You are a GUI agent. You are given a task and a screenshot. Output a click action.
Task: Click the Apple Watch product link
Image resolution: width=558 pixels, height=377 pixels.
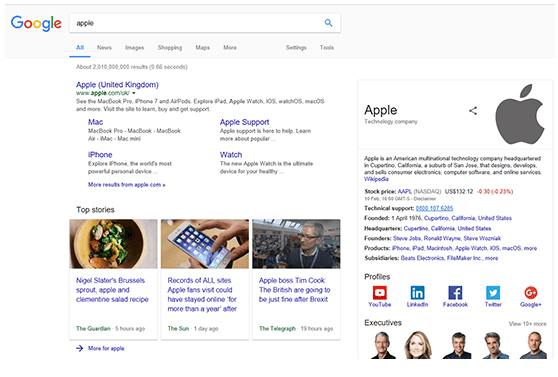point(471,248)
